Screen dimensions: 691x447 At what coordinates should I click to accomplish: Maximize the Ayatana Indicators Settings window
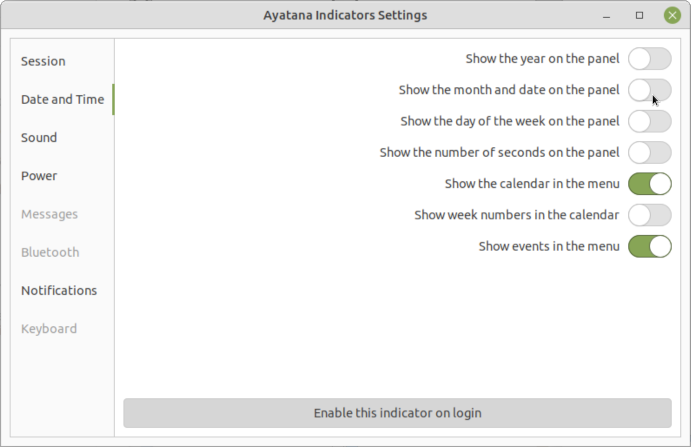point(639,15)
